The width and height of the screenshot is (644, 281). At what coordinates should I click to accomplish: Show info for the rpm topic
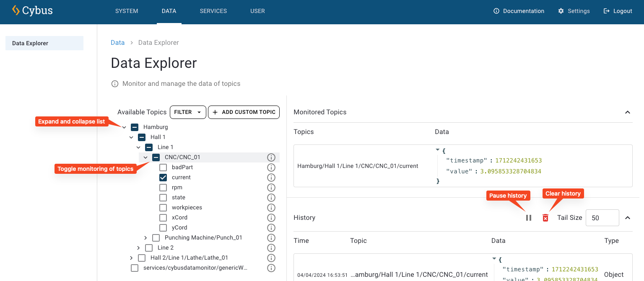click(x=271, y=188)
